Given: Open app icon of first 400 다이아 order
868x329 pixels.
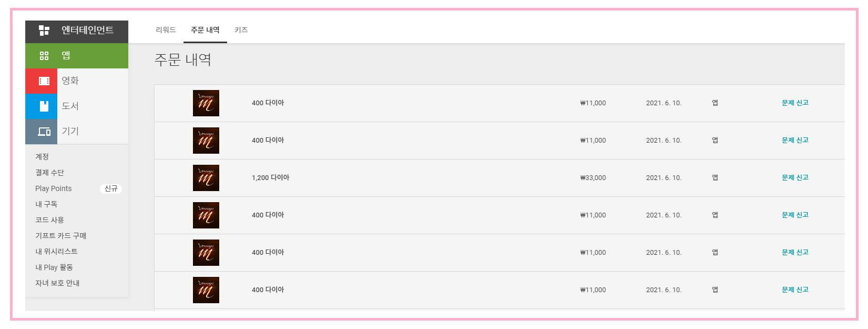Looking at the screenshot, I should click(x=206, y=103).
